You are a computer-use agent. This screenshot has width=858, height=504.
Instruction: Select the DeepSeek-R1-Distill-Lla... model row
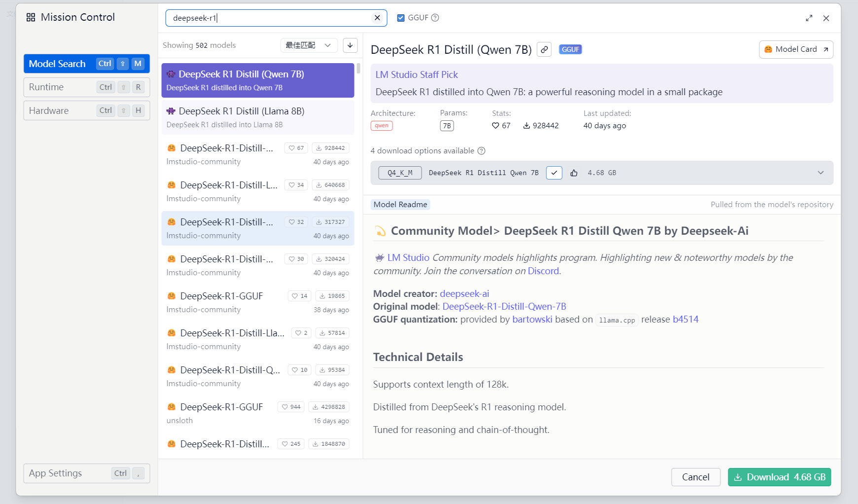click(x=258, y=339)
